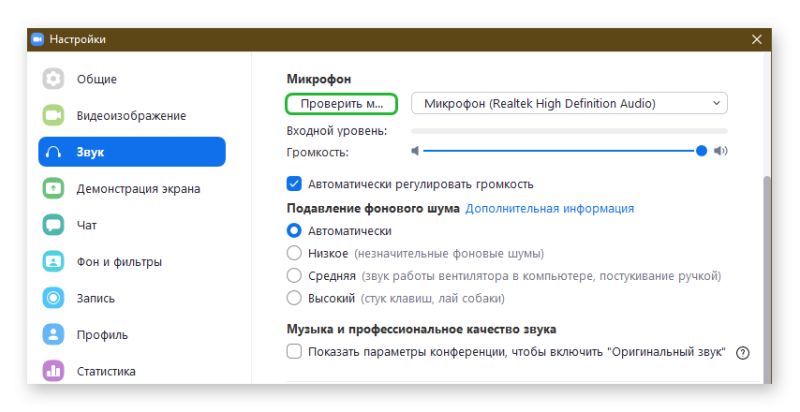Click the low volume speaker icon
800x412 pixels.
415,151
